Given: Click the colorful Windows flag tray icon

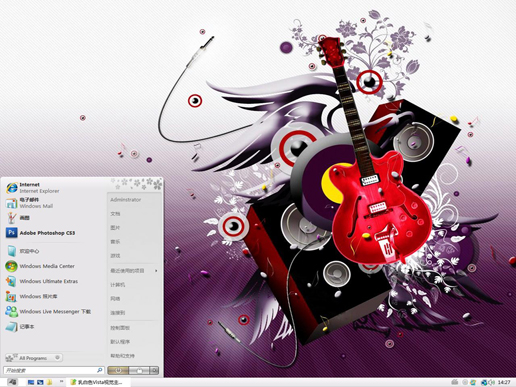Looking at the screenshot, I should tap(473, 382).
